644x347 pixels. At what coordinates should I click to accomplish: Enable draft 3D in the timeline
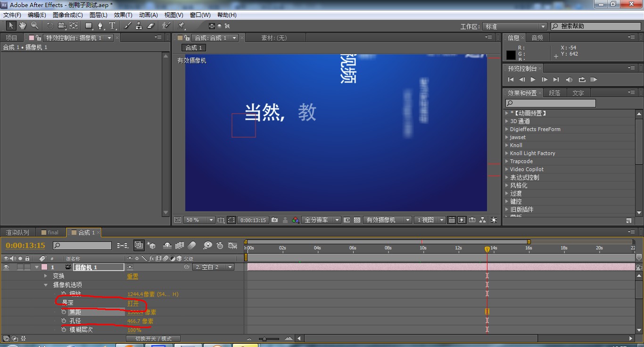tap(151, 245)
